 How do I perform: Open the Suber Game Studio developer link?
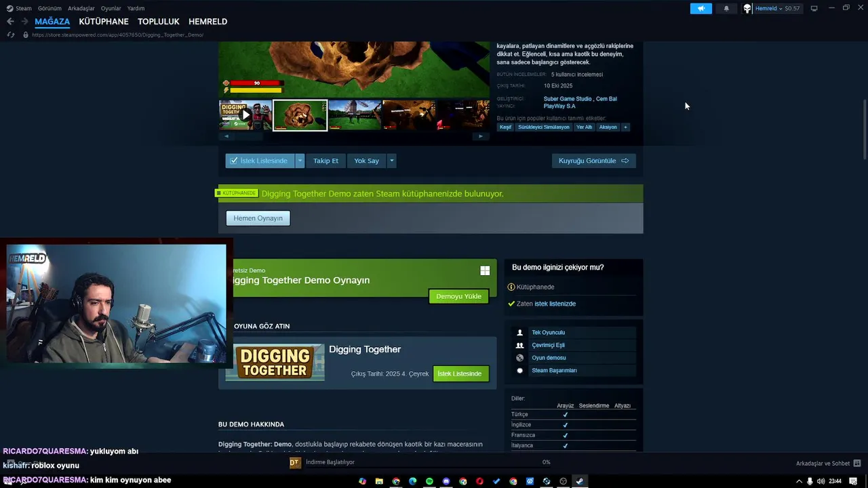[568, 99]
